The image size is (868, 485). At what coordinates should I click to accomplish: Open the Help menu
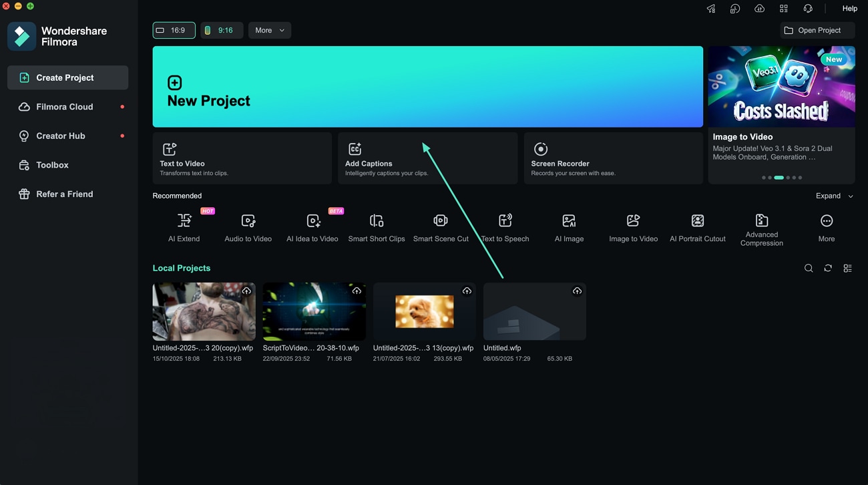point(850,9)
